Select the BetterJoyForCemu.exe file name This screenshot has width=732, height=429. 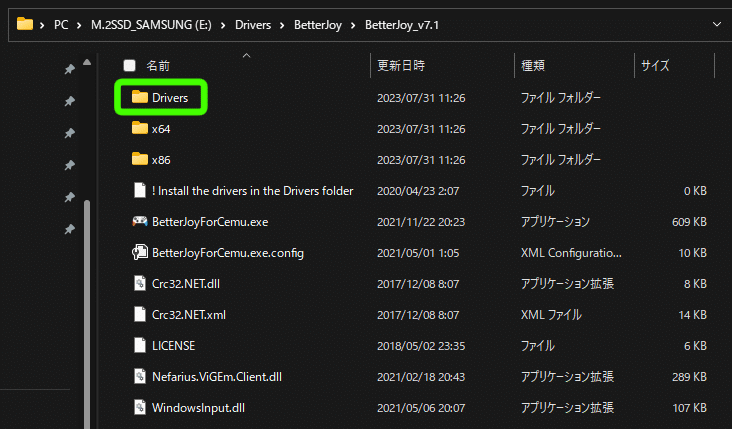[210, 222]
